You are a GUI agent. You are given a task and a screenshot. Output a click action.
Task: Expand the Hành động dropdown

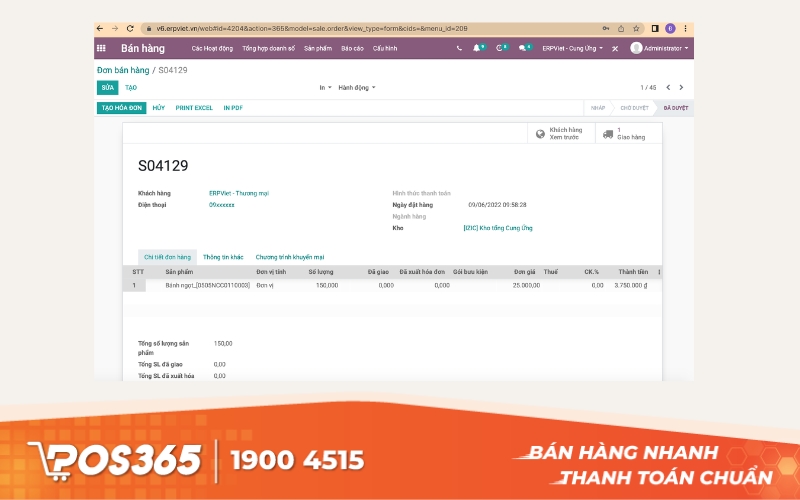pos(357,88)
